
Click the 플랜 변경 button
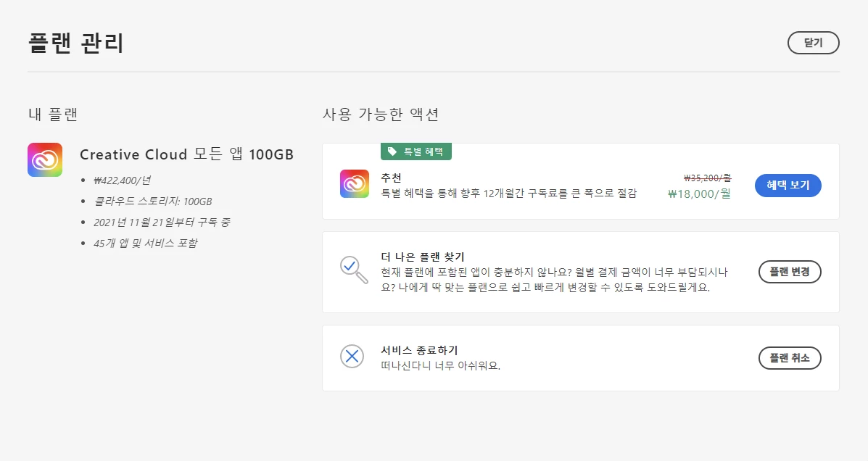790,272
